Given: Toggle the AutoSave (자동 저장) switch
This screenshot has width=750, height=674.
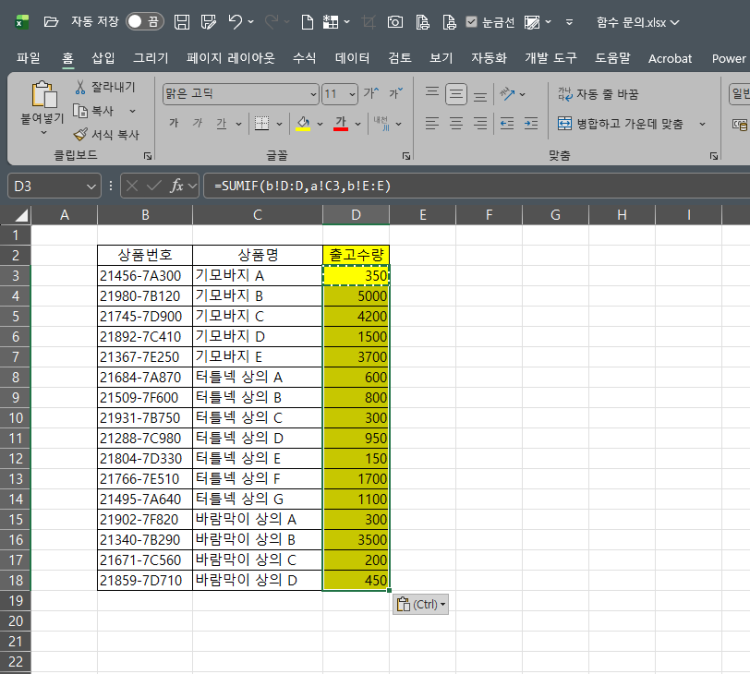Looking at the screenshot, I should pos(145,21).
